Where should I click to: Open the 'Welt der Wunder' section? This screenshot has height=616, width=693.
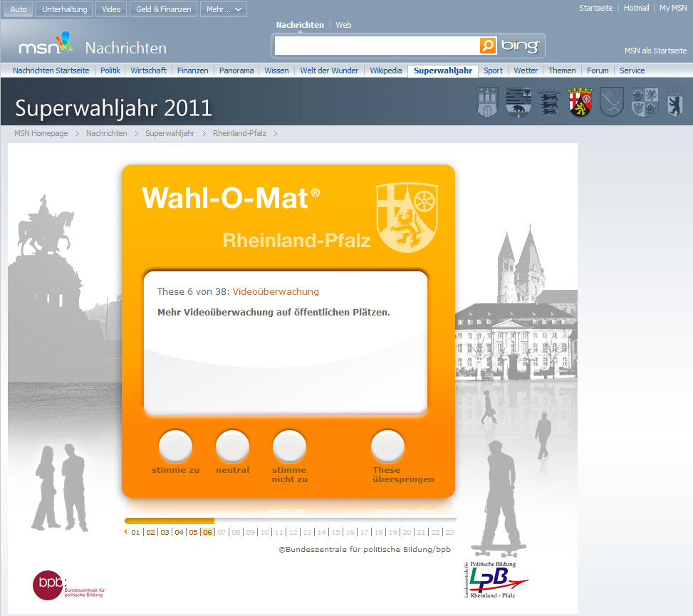coord(329,71)
